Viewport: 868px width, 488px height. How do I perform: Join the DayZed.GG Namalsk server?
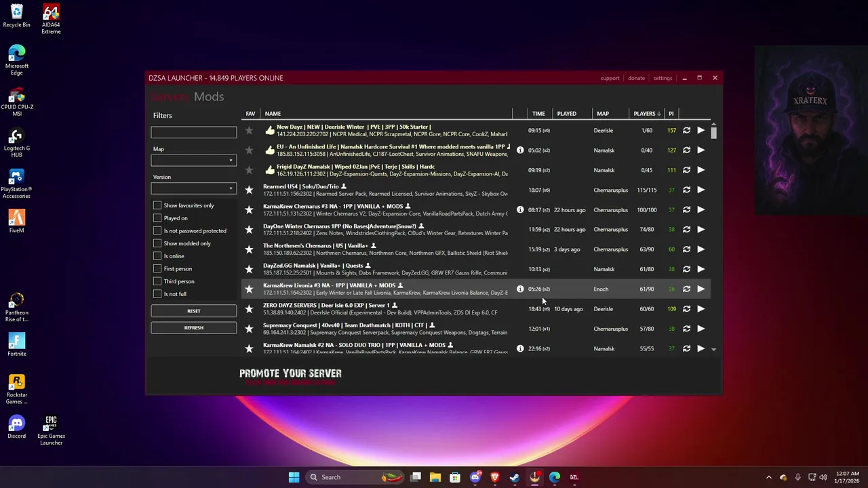701,269
